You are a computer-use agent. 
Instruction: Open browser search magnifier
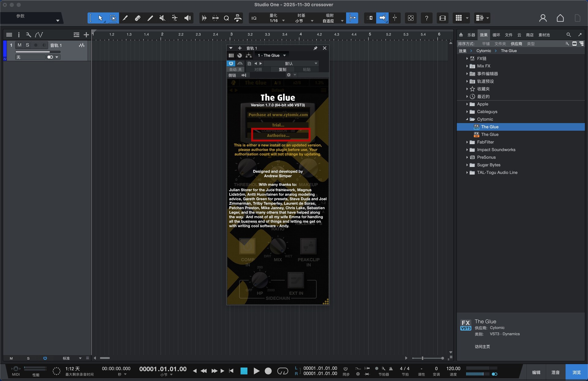568,35
